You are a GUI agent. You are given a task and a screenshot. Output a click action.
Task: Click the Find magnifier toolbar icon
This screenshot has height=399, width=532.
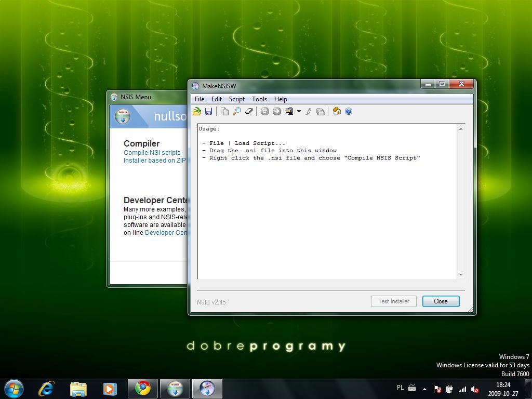point(237,111)
